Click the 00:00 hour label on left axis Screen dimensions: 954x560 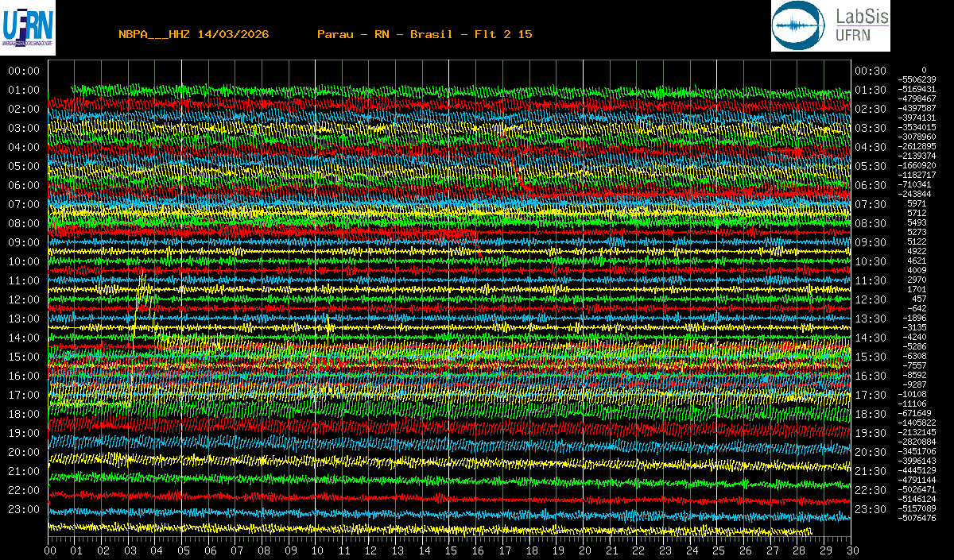coord(24,71)
